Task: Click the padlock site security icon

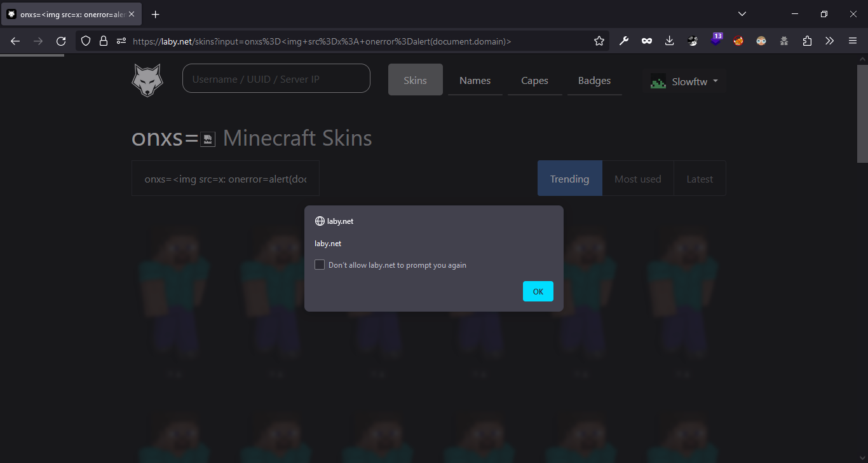Action: [x=104, y=41]
